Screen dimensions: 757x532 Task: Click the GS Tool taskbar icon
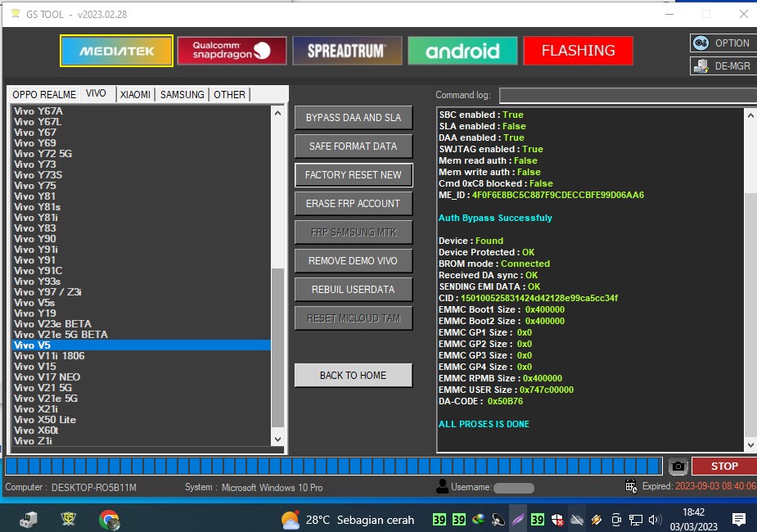(x=68, y=520)
